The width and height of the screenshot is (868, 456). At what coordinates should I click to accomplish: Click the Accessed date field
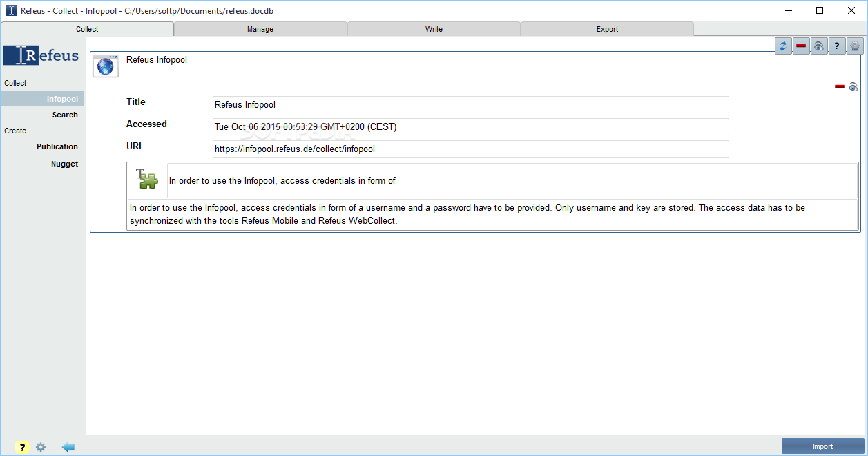click(471, 127)
